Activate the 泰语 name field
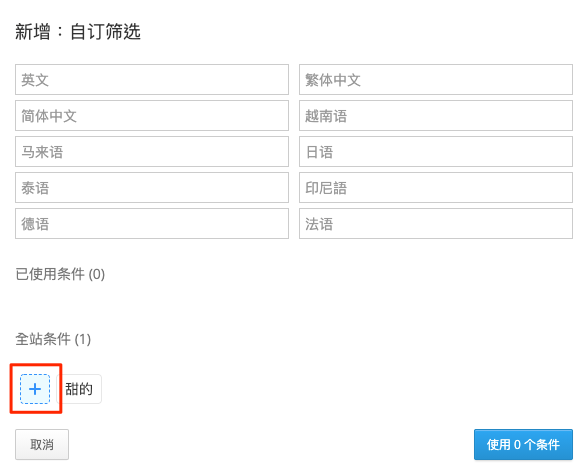The width and height of the screenshot is (588, 474). pos(152,188)
